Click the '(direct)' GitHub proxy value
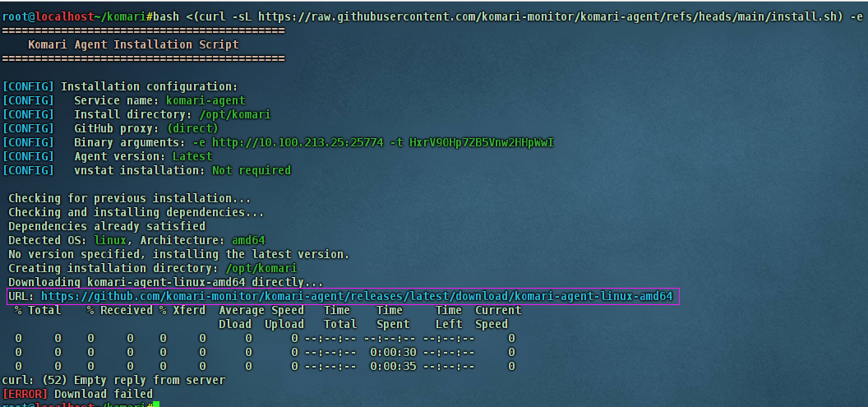 pyautogui.click(x=192, y=128)
